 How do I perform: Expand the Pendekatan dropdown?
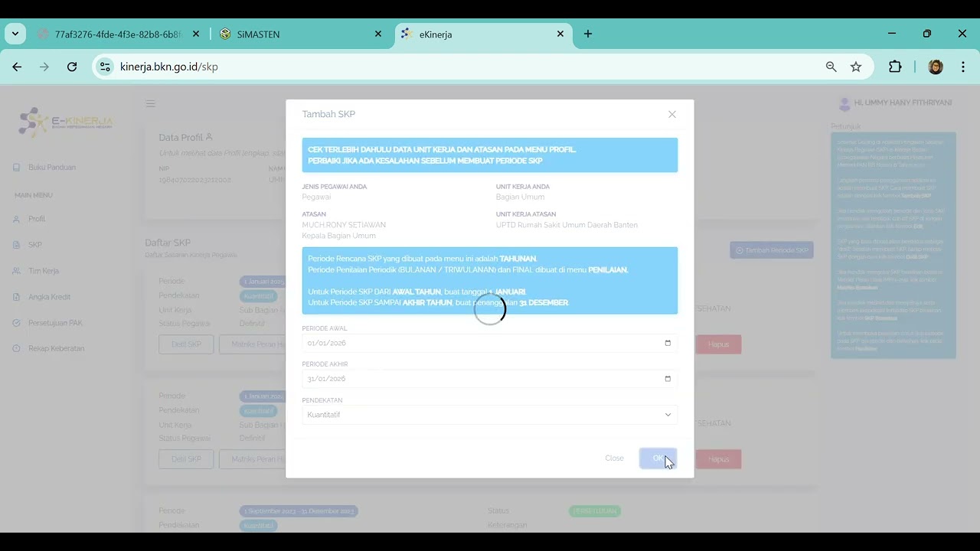point(490,415)
